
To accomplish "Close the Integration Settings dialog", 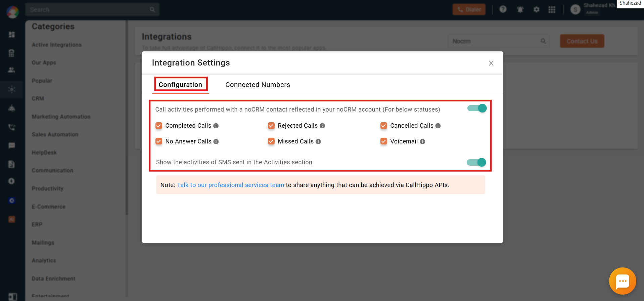I will (491, 63).
